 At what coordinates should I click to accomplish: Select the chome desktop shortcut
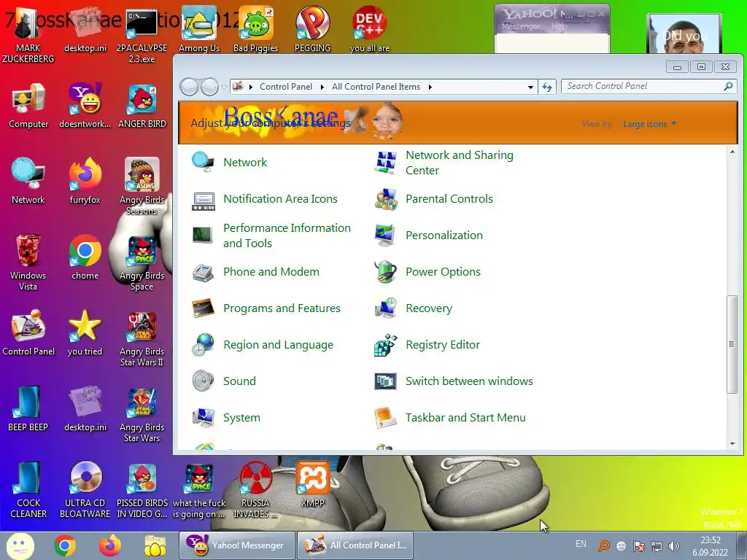pyautogui.click(x=85, y=257)
